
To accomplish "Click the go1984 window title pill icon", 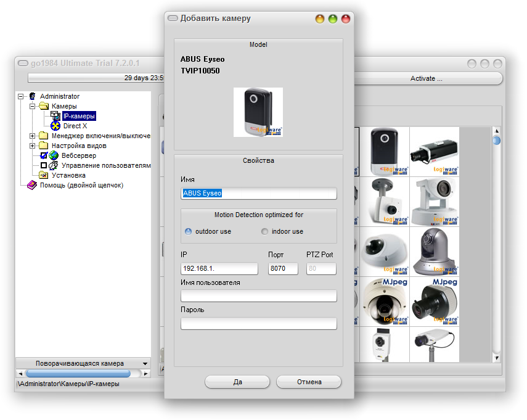I will (x=23, y=64).
